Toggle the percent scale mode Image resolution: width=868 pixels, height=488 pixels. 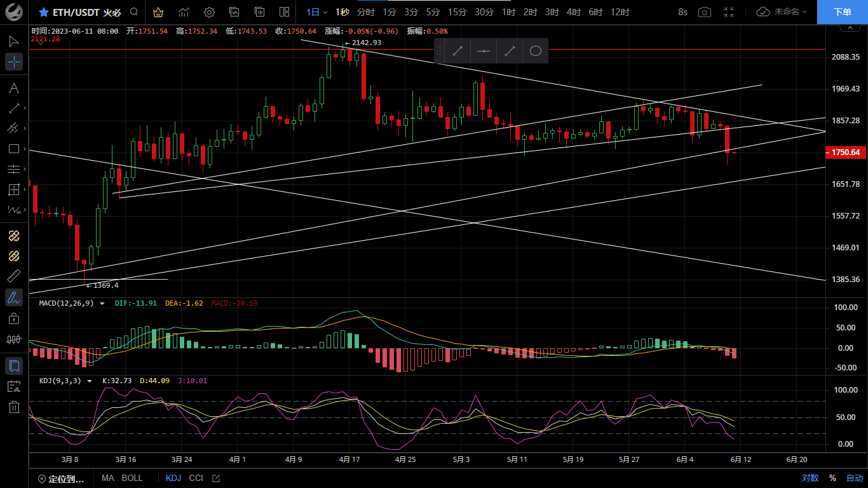832,478
